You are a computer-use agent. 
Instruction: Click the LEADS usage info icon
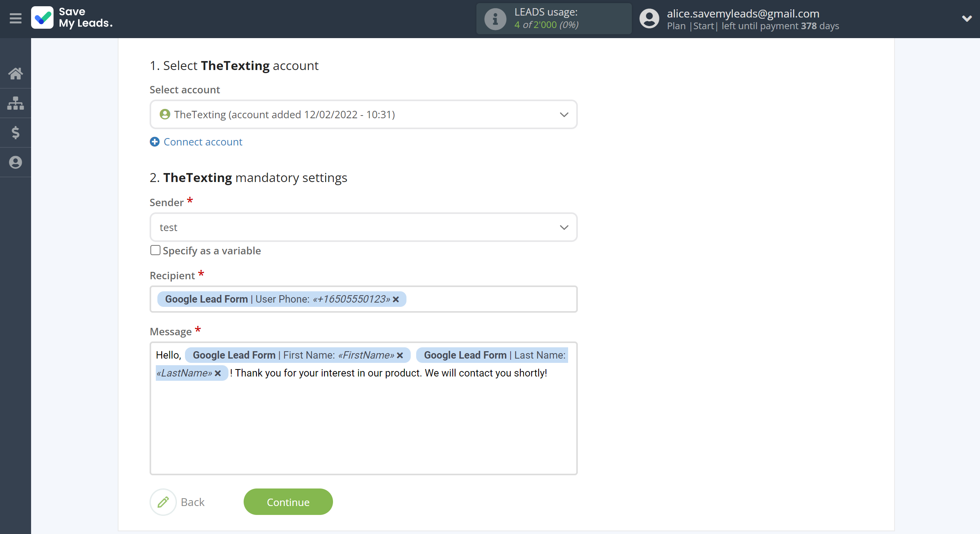coord(495,19)
